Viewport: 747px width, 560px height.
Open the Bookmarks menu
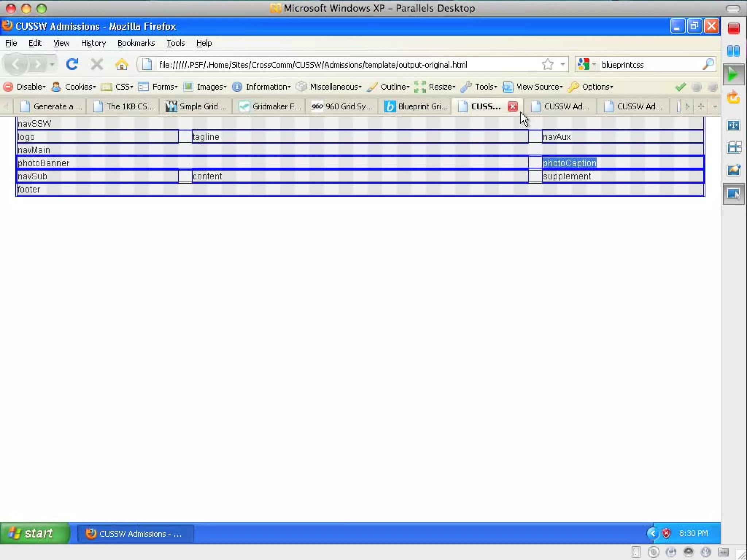click(x=136, y=43)
